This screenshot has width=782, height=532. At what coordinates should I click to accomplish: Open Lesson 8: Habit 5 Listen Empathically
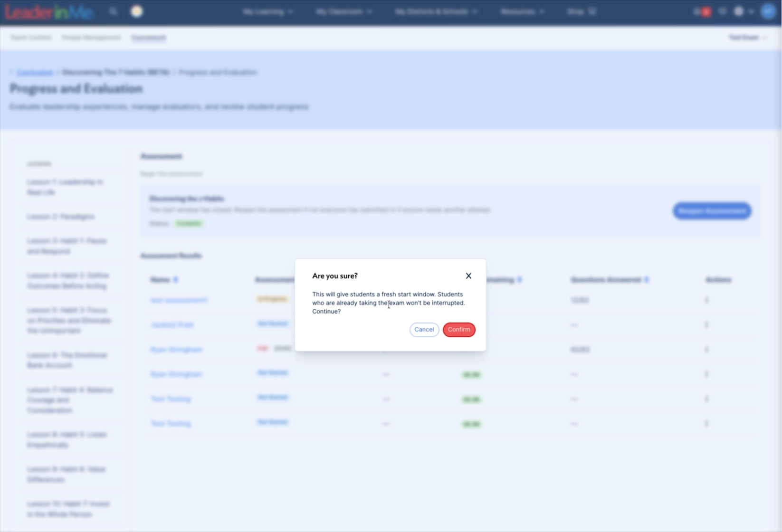[67, 440]
